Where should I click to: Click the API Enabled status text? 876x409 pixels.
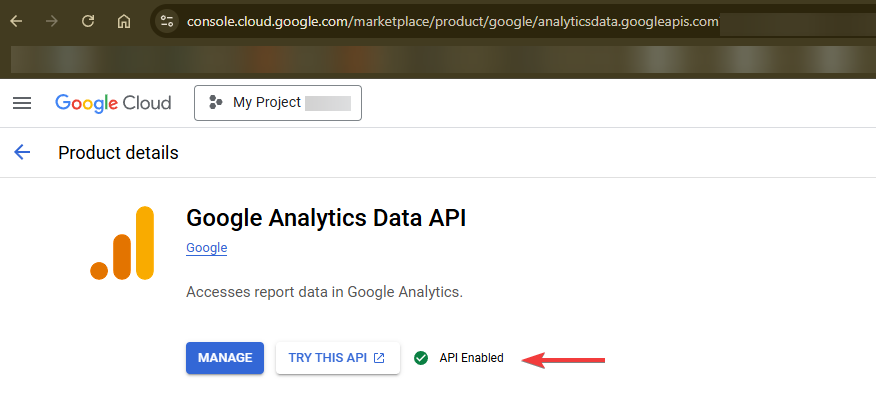pos(472,358)
